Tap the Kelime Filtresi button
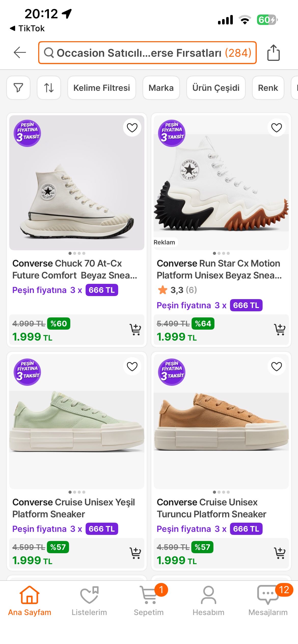 point(102,88)
